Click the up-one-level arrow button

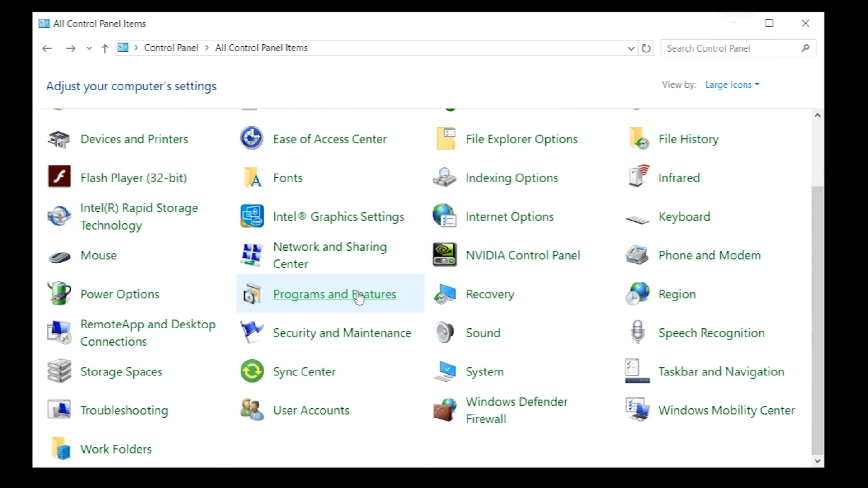click(105, 48)
